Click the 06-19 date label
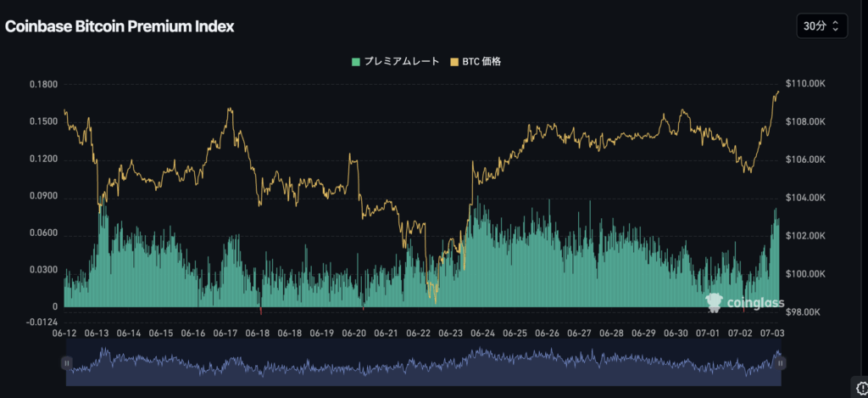 point(321,334)
